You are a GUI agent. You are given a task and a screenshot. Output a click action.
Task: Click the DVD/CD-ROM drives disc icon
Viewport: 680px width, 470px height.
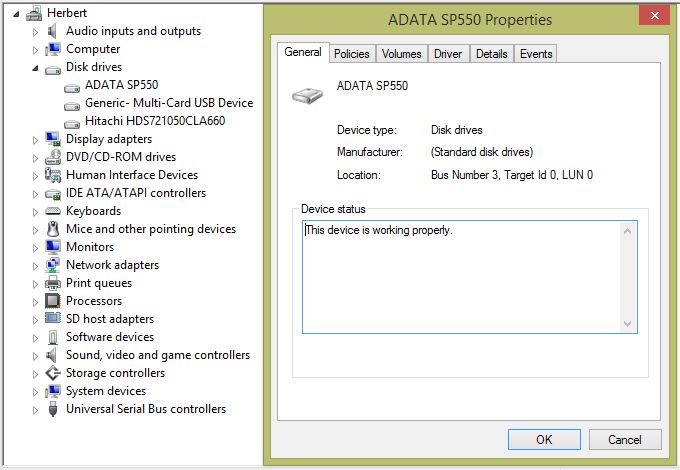53,157
